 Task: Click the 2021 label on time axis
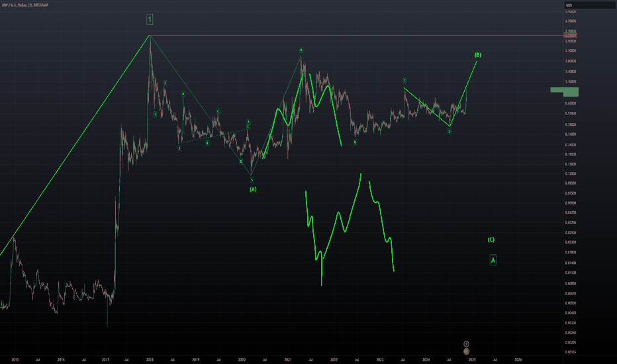(x=288, y=359)
